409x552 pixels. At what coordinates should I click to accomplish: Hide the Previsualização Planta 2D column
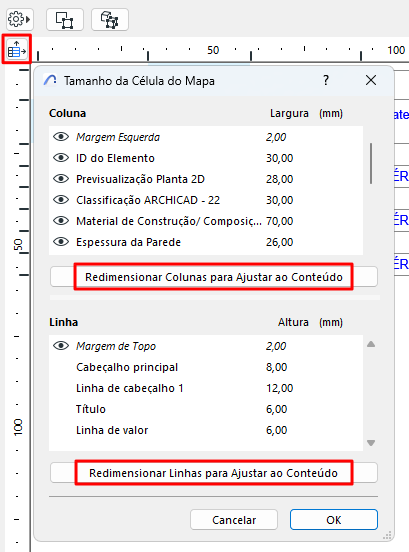point(61,179)
